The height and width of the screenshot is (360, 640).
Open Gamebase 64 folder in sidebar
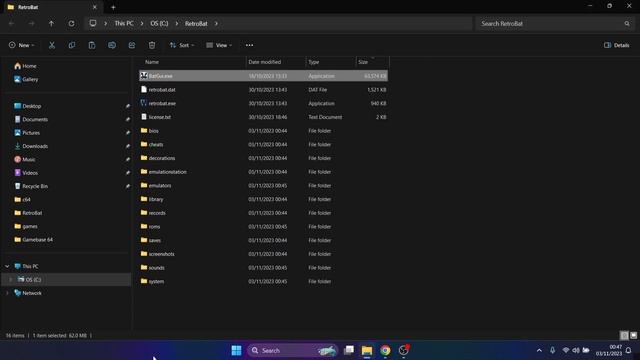pyautogui.click(x=33, y=240)
